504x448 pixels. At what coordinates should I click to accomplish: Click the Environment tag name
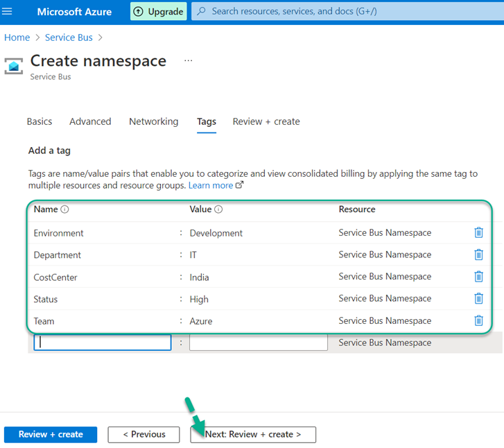pyautogui.click(x=58, y=233)
